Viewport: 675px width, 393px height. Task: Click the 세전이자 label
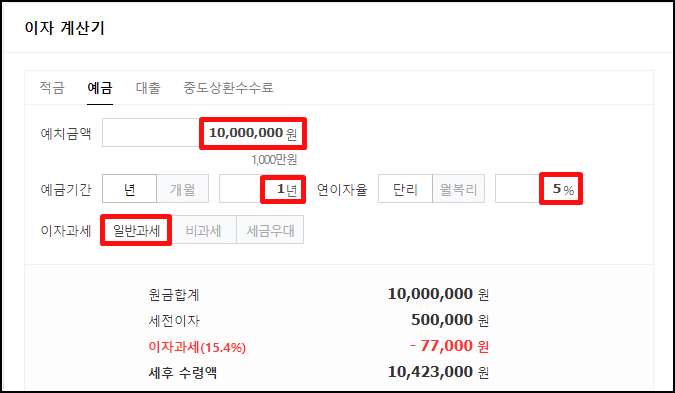pos(174,321)
